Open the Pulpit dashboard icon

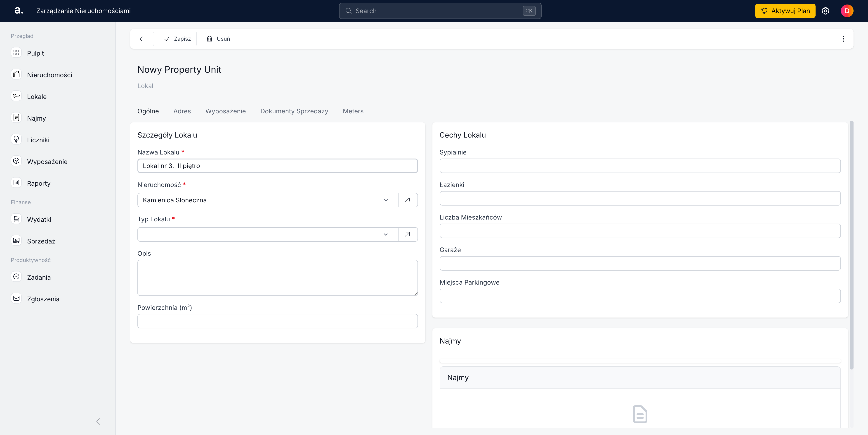[16, 53]
